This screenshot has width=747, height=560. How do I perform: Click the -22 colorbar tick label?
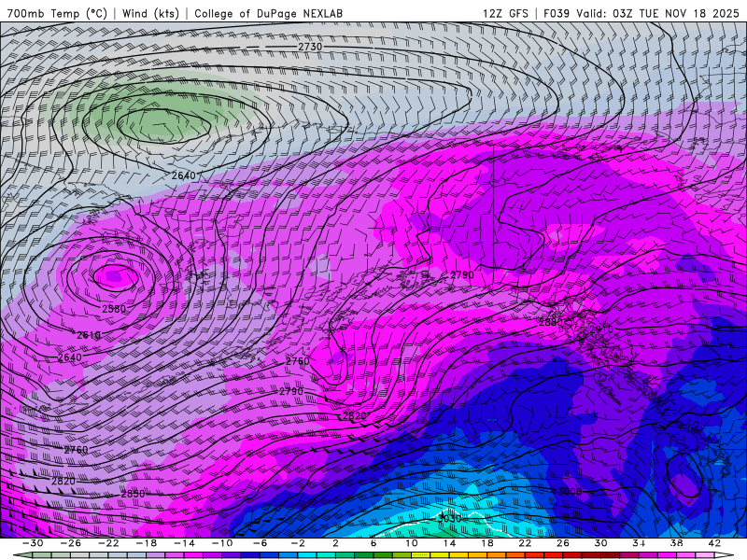pos(108,543)
